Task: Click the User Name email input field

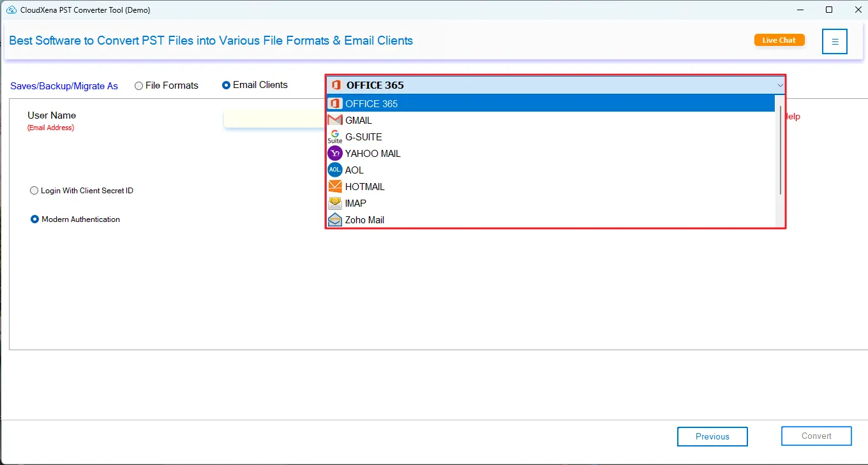Action: [274, 118]
